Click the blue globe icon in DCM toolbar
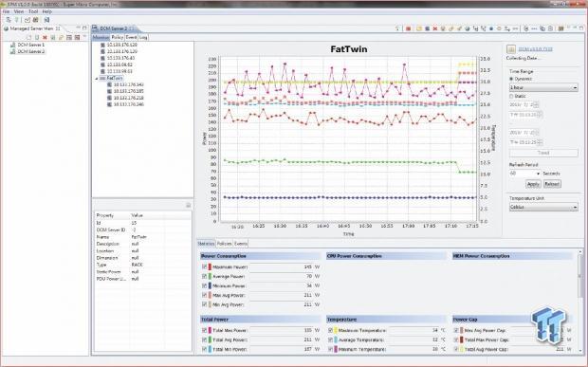 pyautogui.click(x=468, y=28)
